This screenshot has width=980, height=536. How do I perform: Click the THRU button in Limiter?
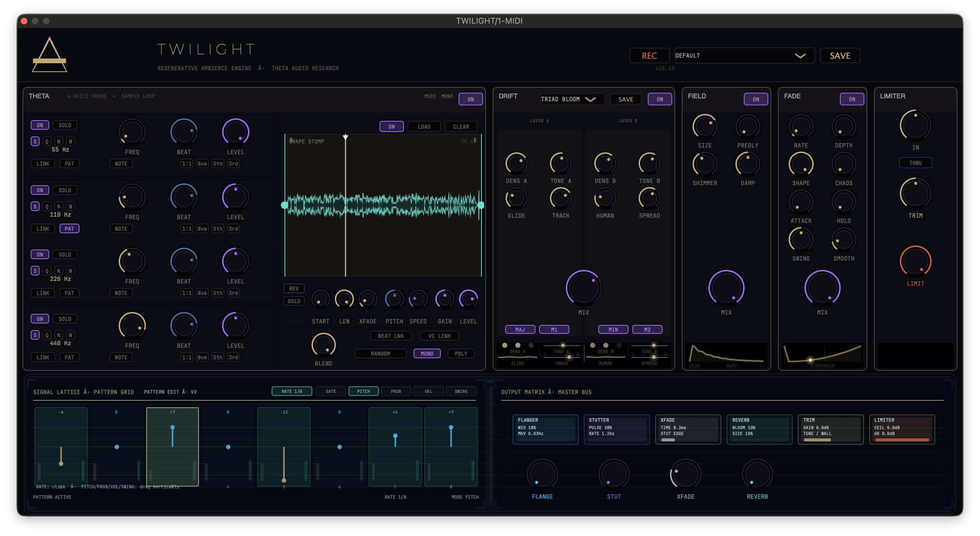915,163
